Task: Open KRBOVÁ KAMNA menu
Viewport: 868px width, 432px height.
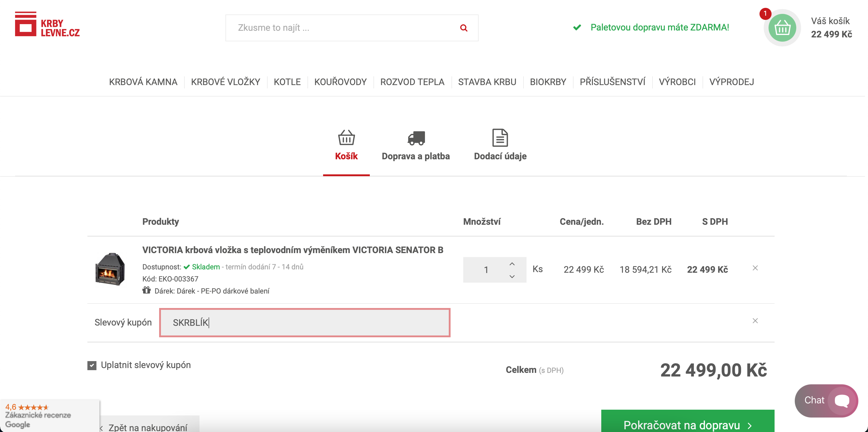Action: tap(143, 82)
